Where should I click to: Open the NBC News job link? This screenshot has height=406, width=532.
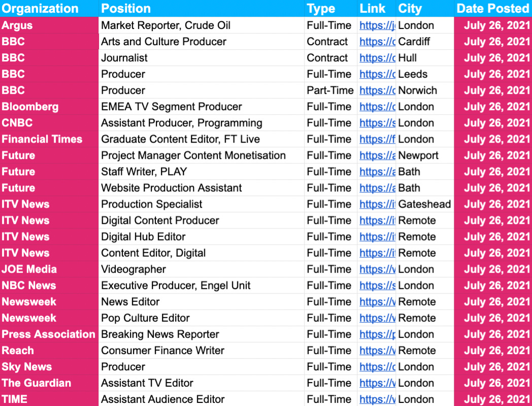[377, 286]
